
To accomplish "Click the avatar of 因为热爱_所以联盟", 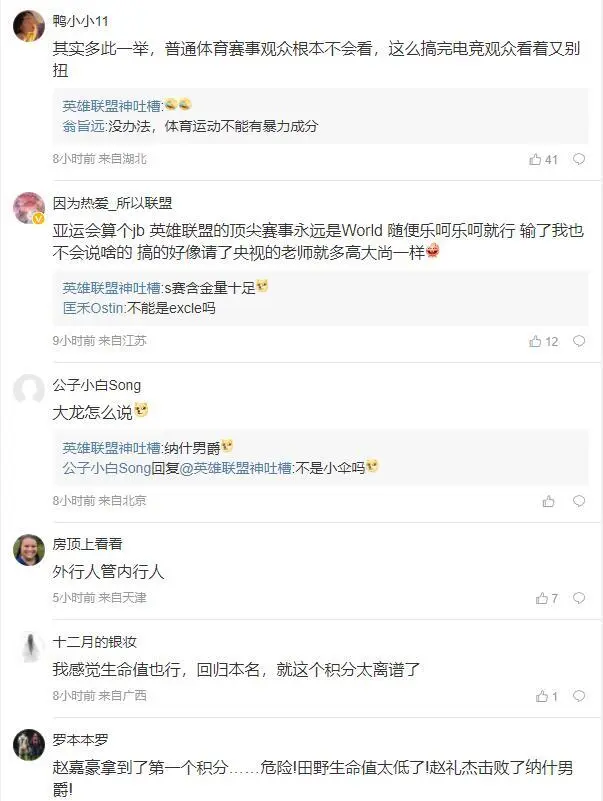I will [28, 207].
